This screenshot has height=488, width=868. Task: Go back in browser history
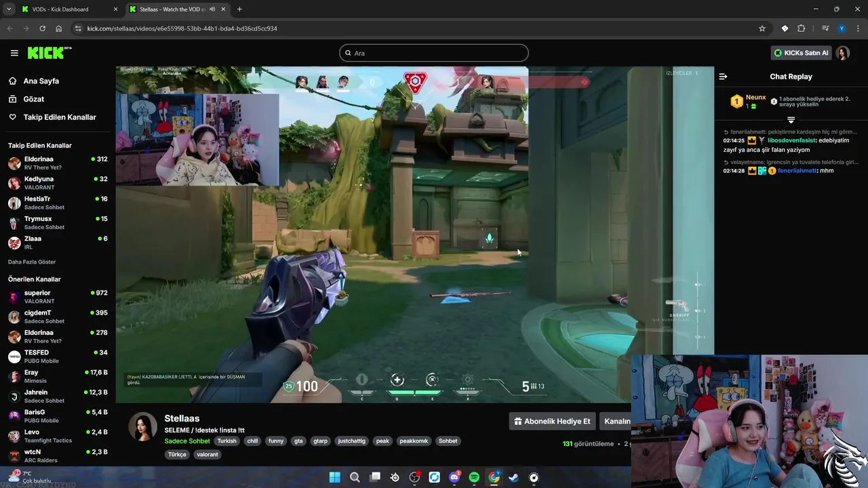9,28
